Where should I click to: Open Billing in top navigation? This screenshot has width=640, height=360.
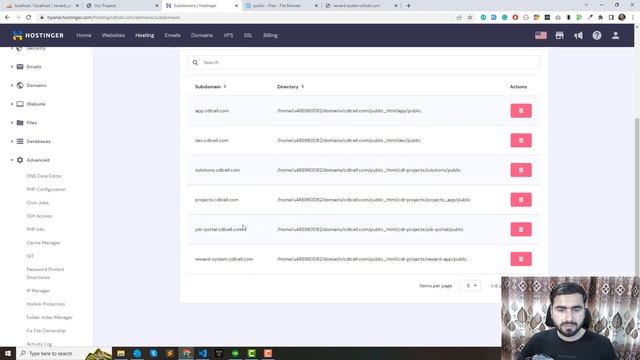tap(270, 36)
